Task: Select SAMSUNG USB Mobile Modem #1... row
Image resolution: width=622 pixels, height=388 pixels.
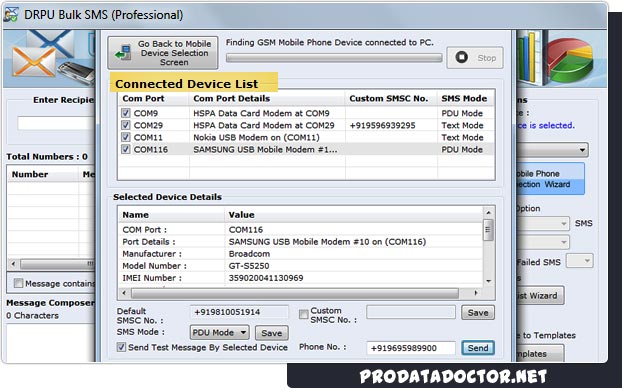Action: (306, 150)
